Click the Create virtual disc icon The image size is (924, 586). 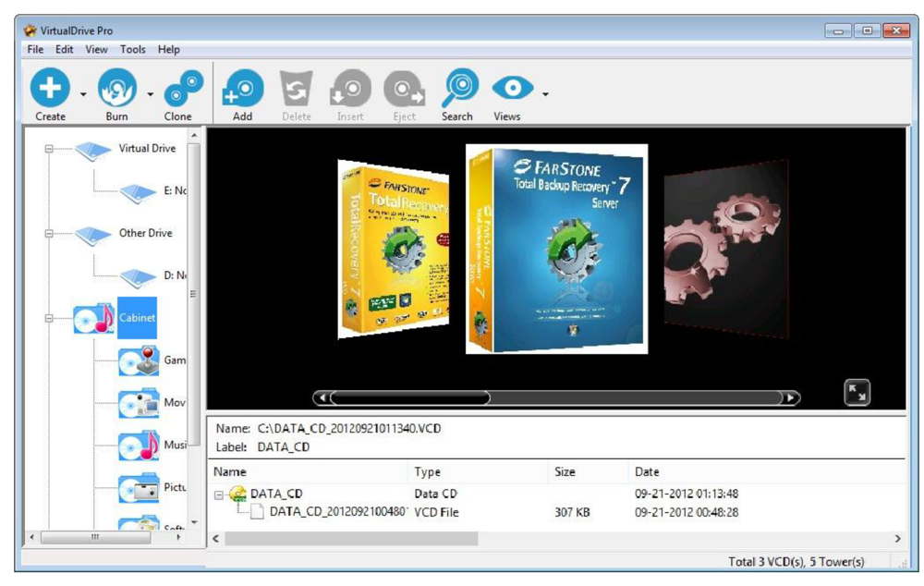click(x=50, y=88)
